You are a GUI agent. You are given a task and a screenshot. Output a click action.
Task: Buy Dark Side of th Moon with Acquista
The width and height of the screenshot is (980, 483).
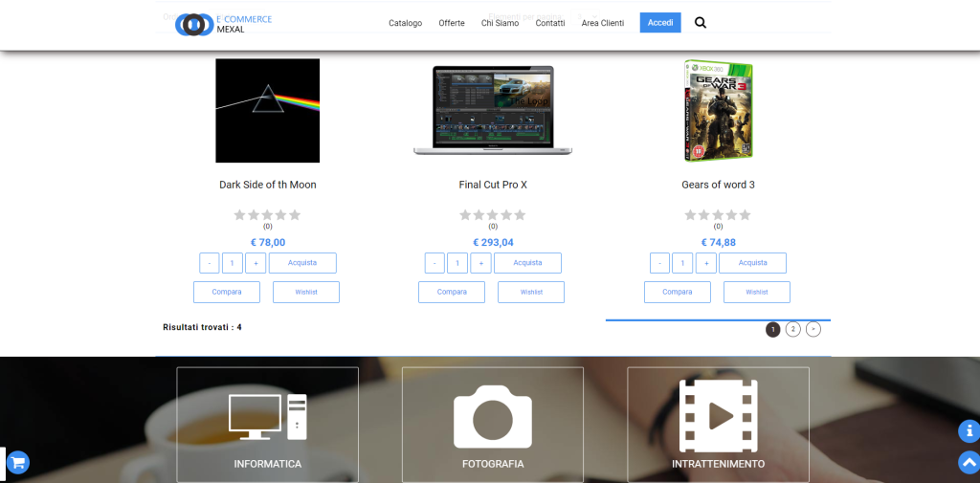(x=302, y=263)
